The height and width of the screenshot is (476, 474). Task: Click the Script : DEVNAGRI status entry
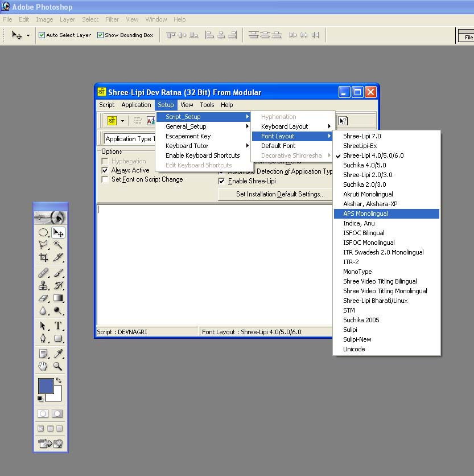click(147, 332)
